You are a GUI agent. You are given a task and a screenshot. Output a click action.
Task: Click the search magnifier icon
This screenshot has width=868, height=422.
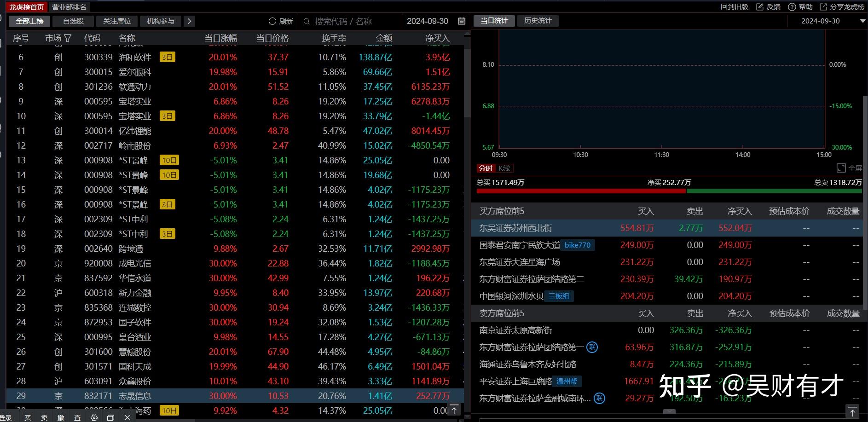(x=307, y=21)
